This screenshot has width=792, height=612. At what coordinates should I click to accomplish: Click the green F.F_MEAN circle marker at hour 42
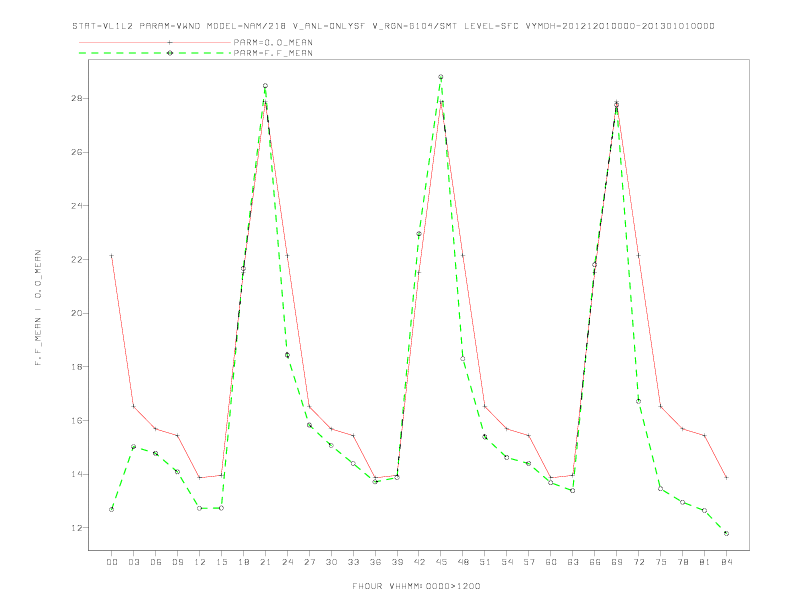pyautogui.click(x=419, y=234)
